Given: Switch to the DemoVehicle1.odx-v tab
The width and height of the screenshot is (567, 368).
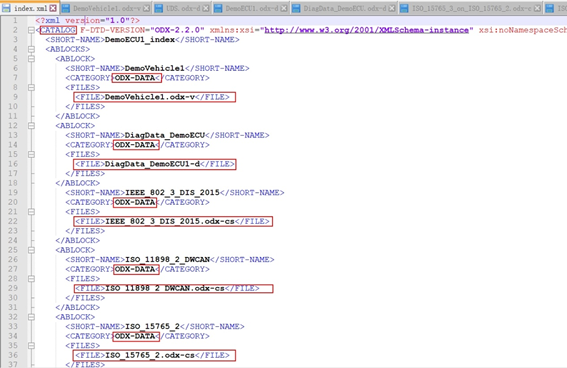Looking at the screenshot, I should click(x=107, y=8).
